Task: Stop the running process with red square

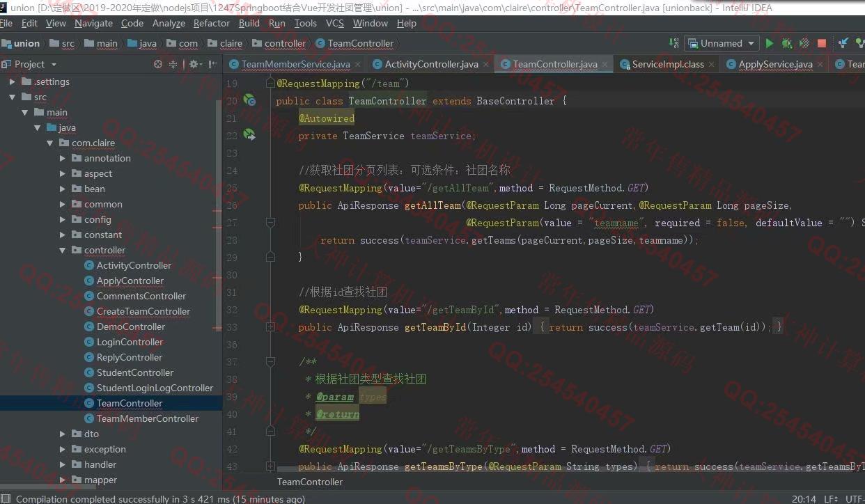Action: click(822, 43)
